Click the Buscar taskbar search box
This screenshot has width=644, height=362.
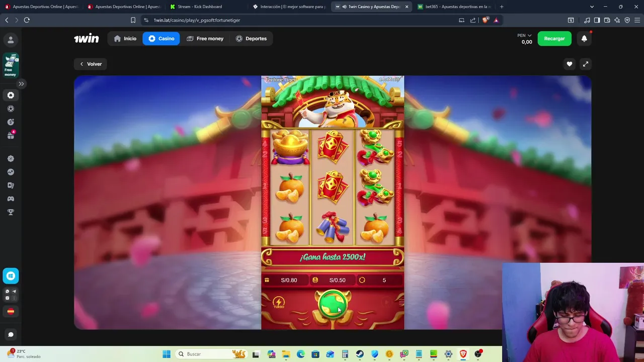(211, 354)
